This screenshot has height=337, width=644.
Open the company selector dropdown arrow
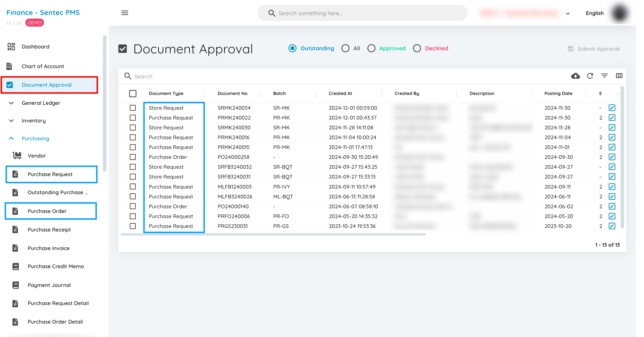568,13
